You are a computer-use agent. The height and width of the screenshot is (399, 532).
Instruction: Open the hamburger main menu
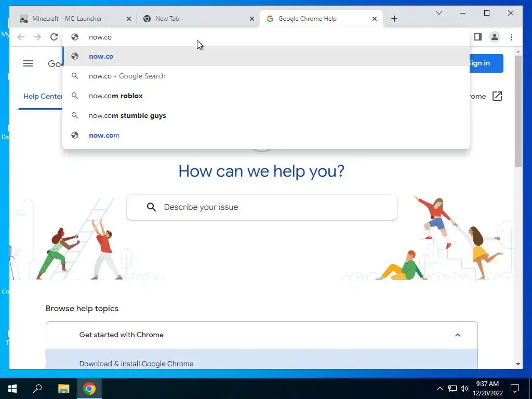tap(28, 63)
